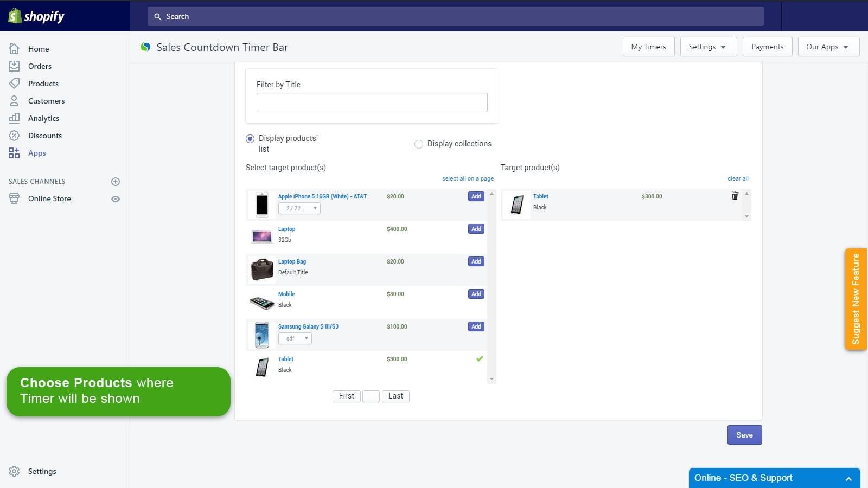868x488 pixels.
Task: Click Apple iPhone 5 product thumbnail
Action: pyautogui.click(x=262, y=205)
